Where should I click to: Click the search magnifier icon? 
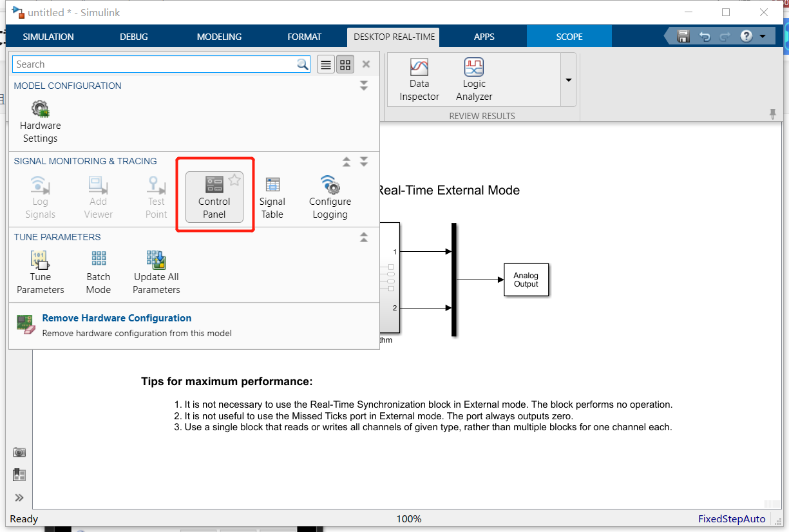[x=303, y=64]
